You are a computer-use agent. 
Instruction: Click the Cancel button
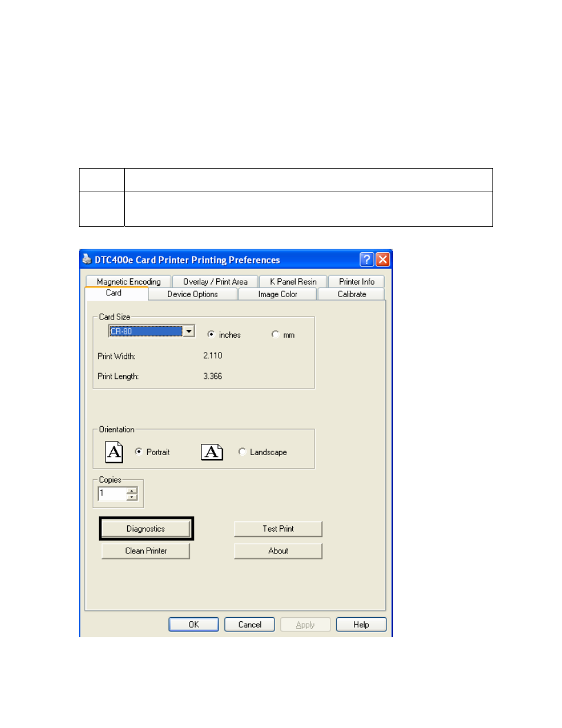click(250, 624)
